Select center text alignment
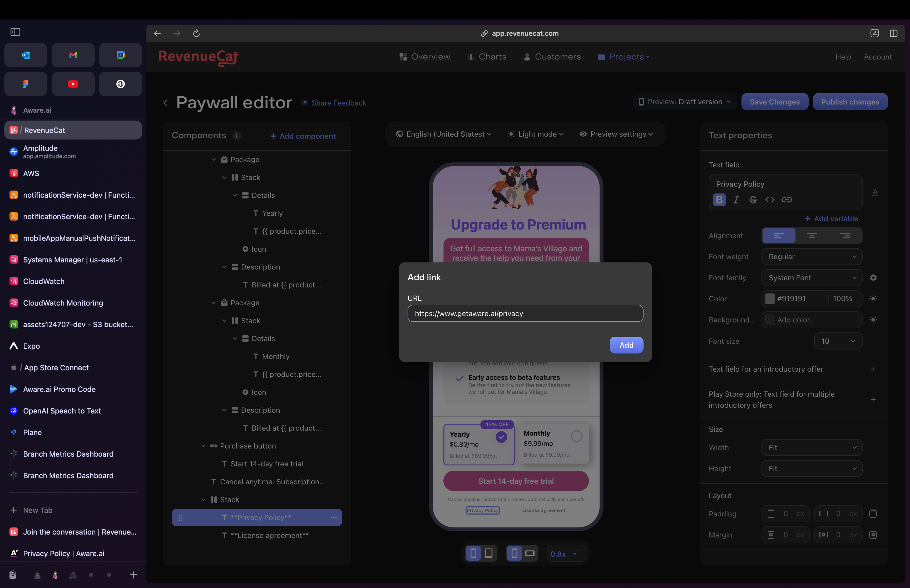 (812, 236)
